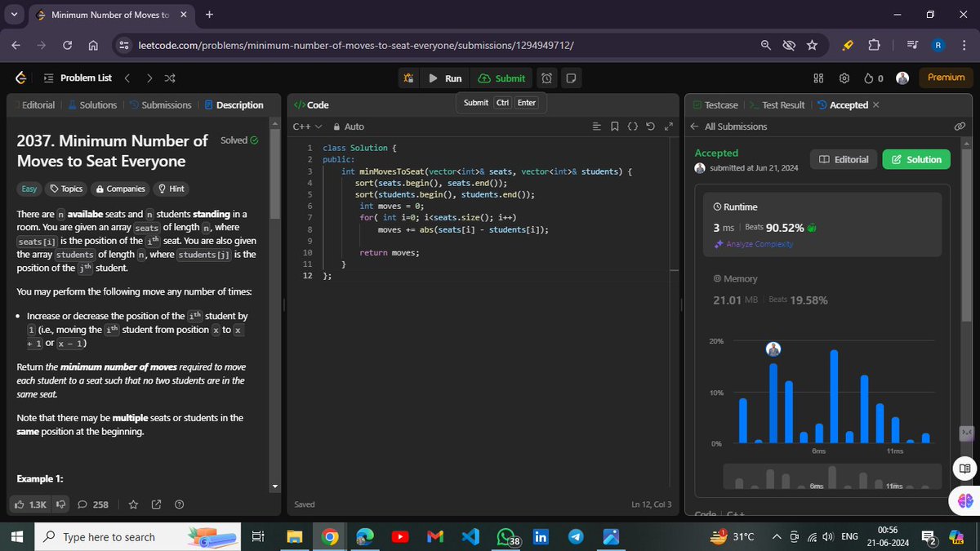This screenshot has height=551, width=980.
Task: Reset the code to default with revert icon
Action: pyautogui.click(x=650, y=127)
